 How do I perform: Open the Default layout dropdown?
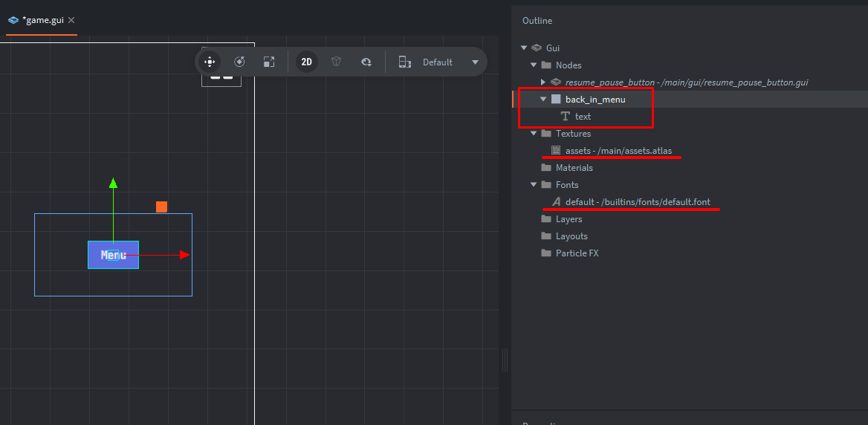point(475,62)
